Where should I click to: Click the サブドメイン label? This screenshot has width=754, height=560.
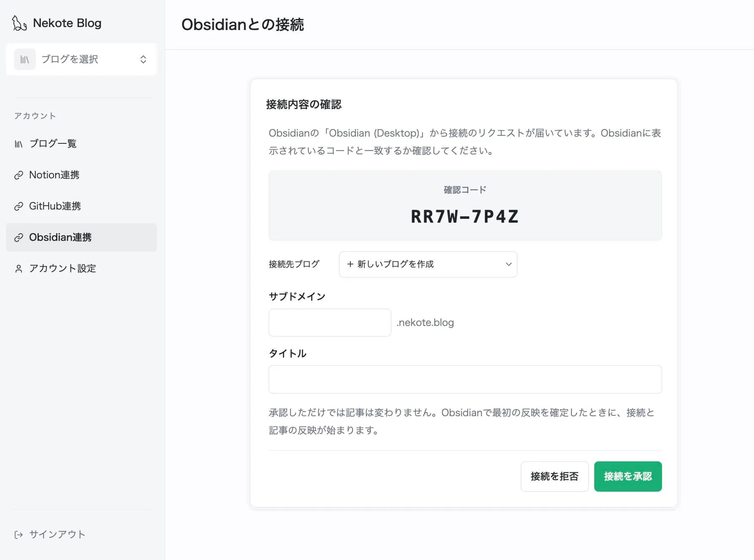(297, 296)
